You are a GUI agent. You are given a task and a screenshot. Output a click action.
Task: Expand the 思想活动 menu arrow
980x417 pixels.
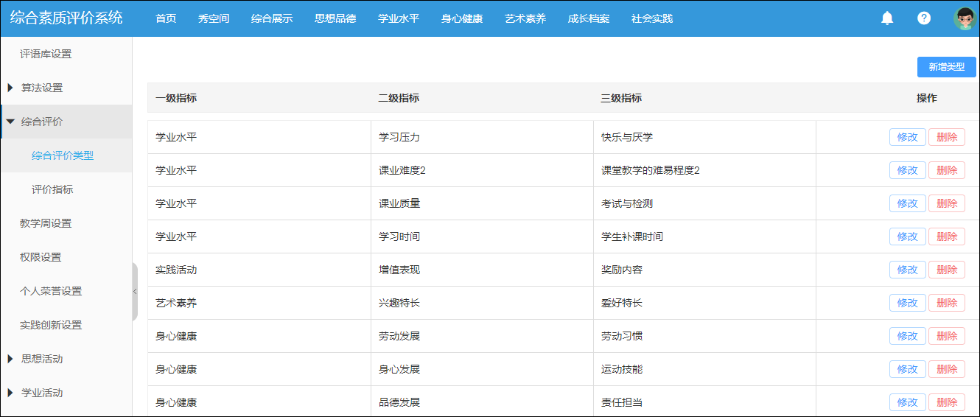10,359
